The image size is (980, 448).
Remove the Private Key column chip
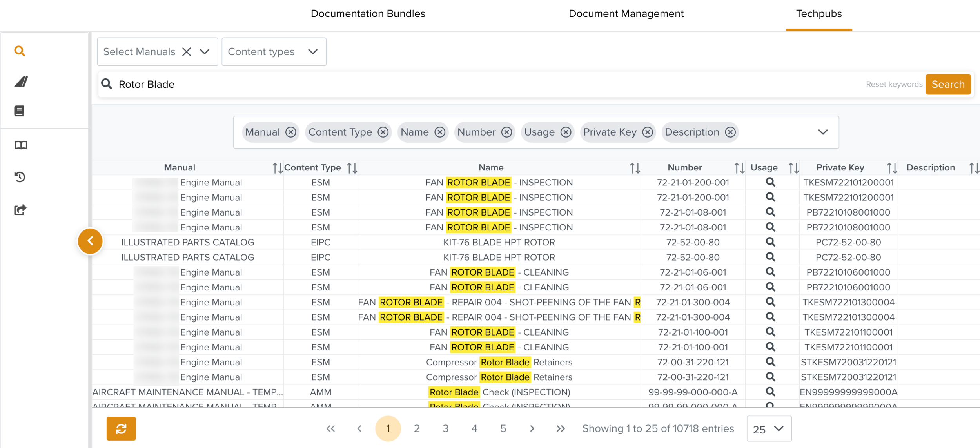pos(648,132)
